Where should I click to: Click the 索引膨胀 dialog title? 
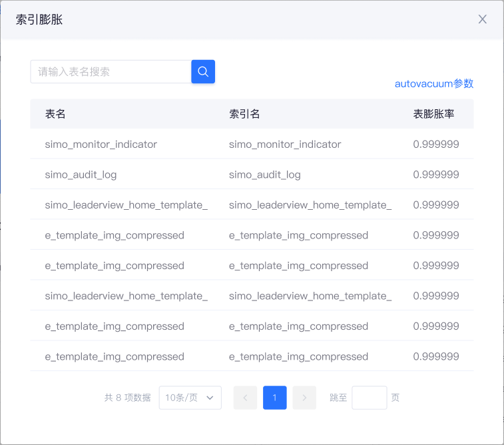tap(39, 19)
